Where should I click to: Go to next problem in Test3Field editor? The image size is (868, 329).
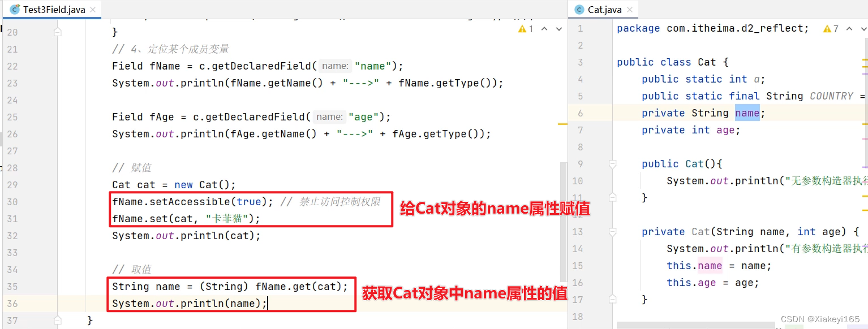coord(558,29)
